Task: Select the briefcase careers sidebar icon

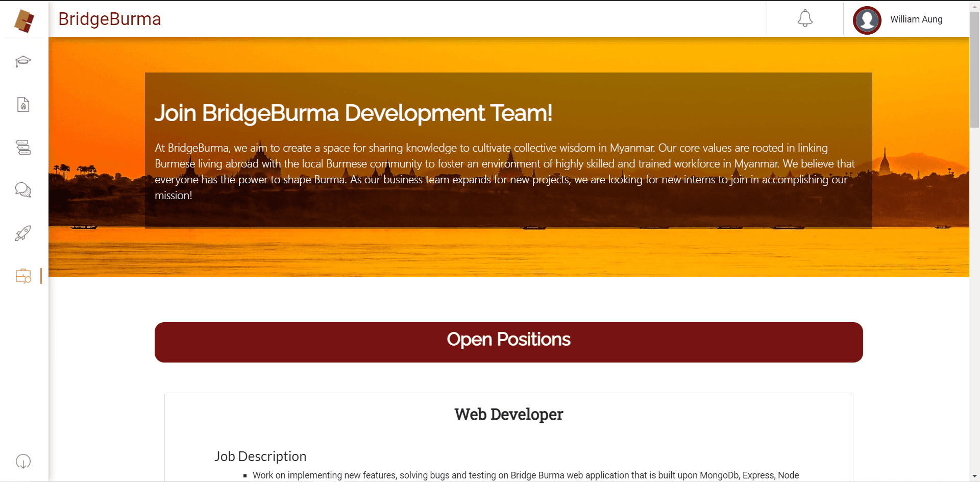Action: pos(23,276)
